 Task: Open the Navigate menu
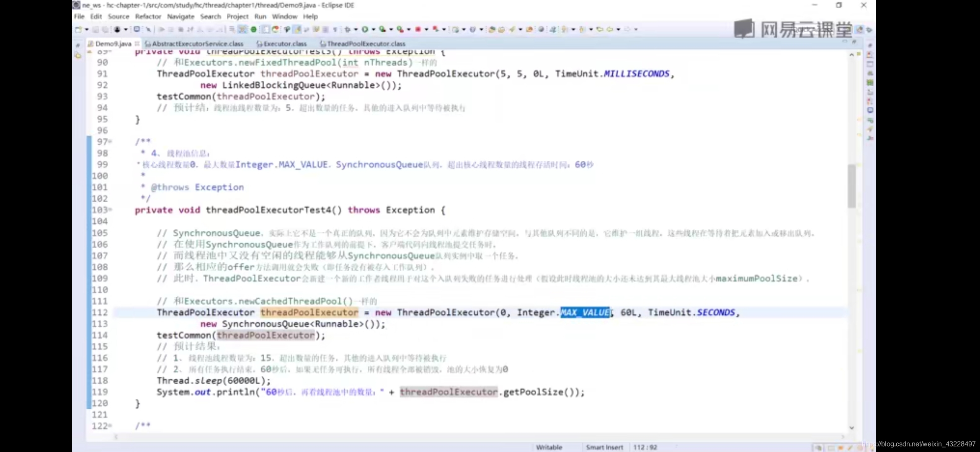click(181, 16)
